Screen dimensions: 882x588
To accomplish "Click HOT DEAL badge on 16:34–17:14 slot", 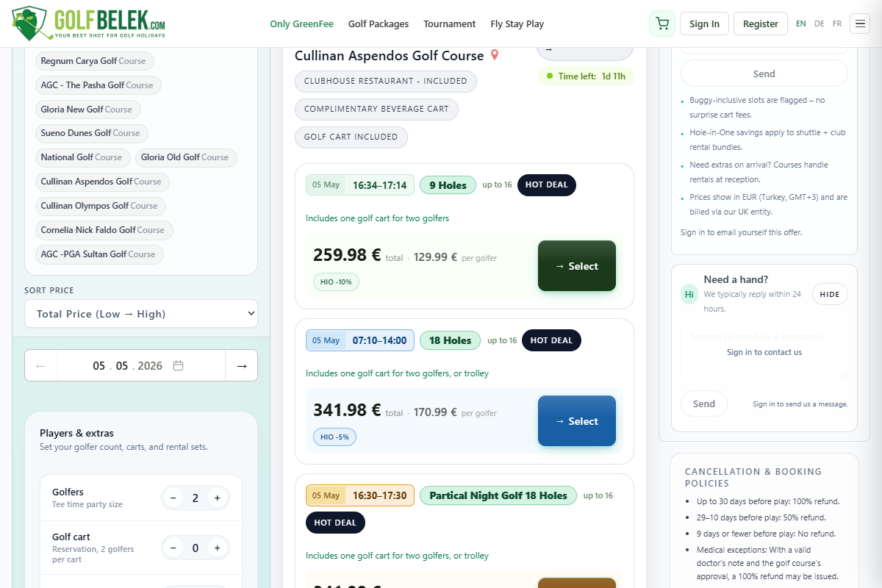I will tap(547, 185).
